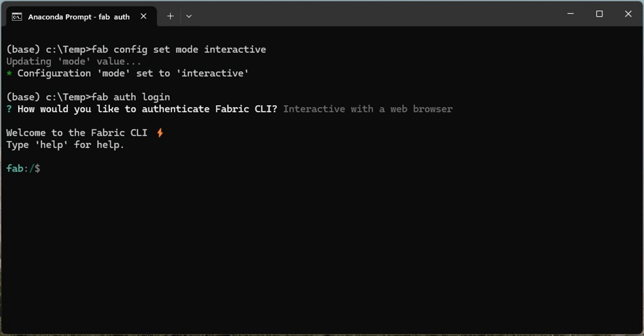This screenshot has height=336, width=644.
Task: Click the "Interactive with a web browser" answer
Action: tap(368, 109)
